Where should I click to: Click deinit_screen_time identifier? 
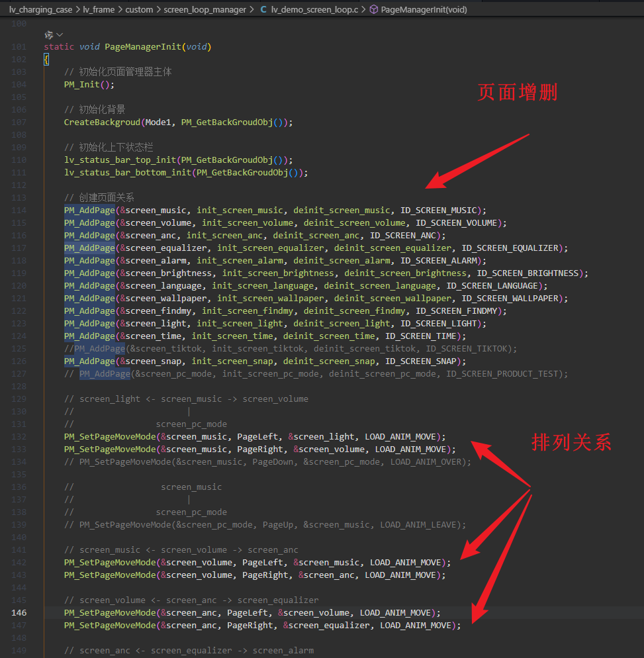click(x=329, y=336)
